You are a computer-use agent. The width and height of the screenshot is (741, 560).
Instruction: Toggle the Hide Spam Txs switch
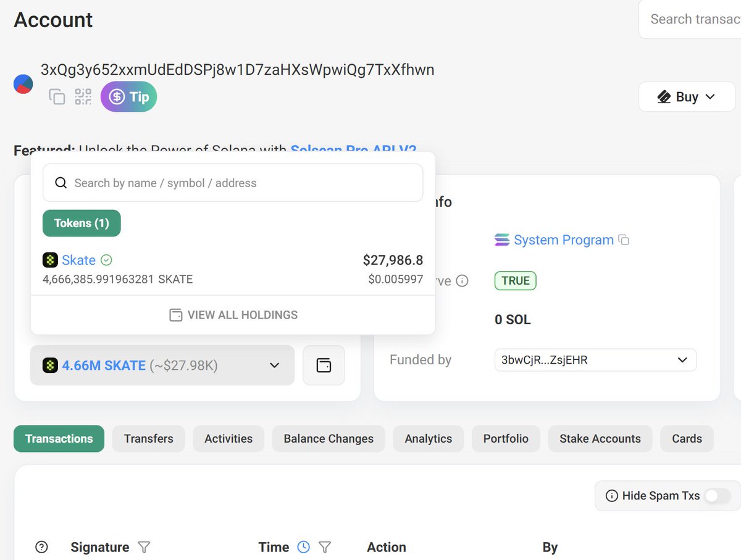(718, 496)
